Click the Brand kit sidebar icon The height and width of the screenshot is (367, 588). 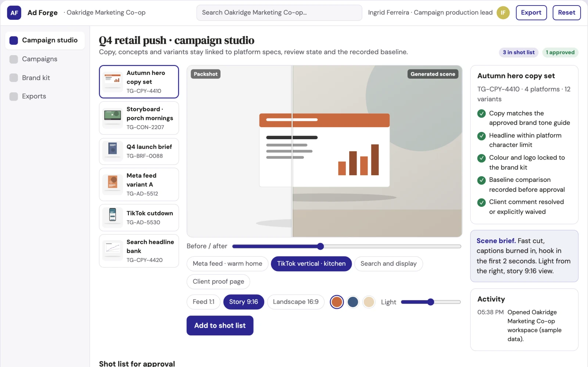tap(14, 78)
